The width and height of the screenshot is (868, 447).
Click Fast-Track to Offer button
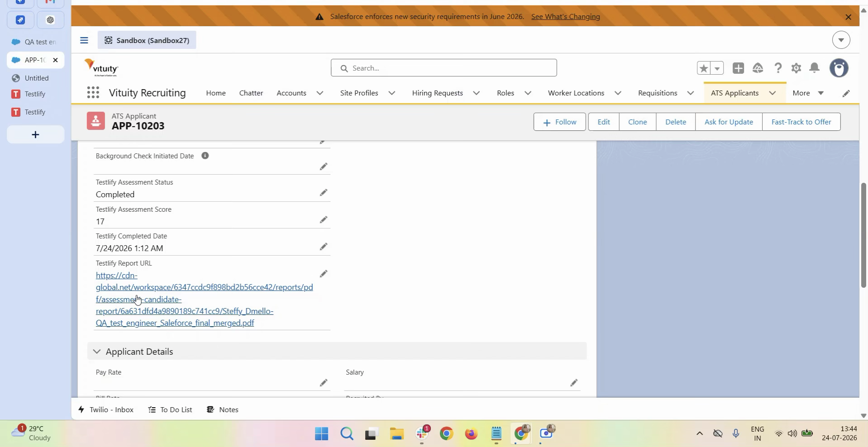click(x=801, y=122)
